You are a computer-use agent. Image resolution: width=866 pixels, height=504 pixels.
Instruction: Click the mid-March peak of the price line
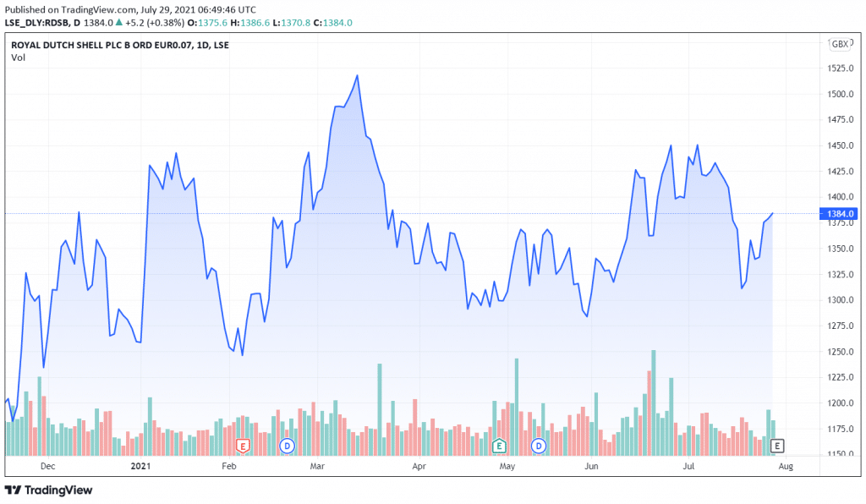(x=358, y=75)
